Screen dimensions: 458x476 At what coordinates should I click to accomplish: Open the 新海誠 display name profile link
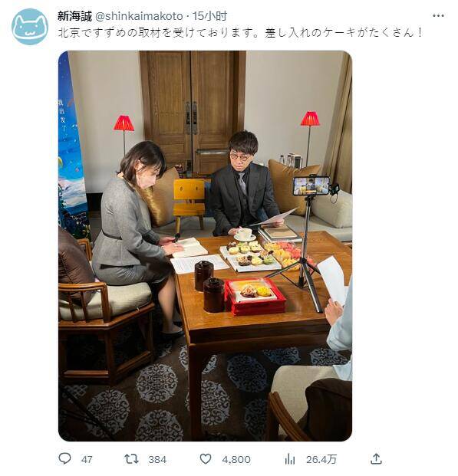pos(74,16)
